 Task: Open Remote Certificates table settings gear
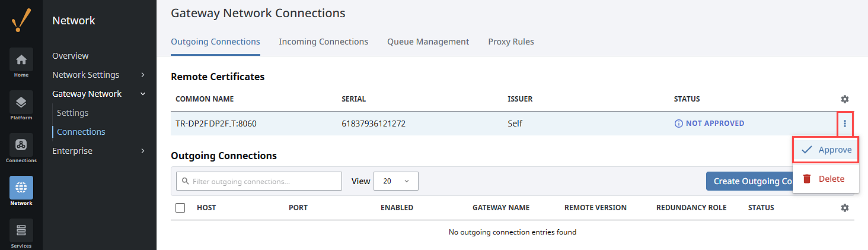click(x=845, y=99)
